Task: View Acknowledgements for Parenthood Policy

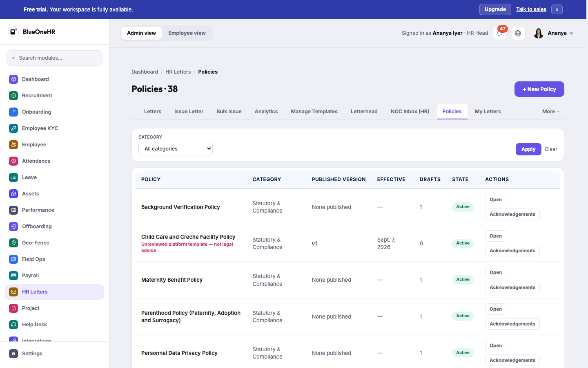Action: pos(512,324)
